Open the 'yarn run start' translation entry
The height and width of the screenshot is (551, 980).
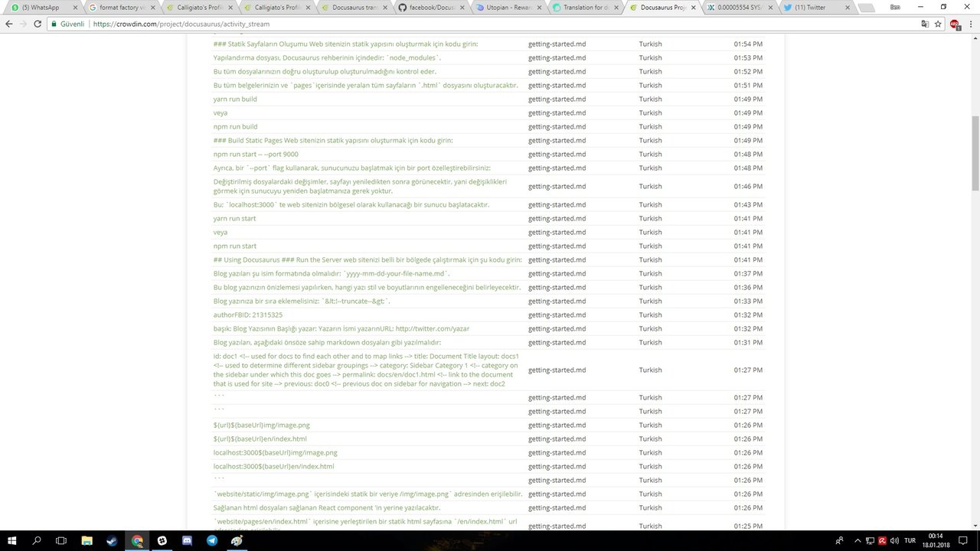click(234, 218)
